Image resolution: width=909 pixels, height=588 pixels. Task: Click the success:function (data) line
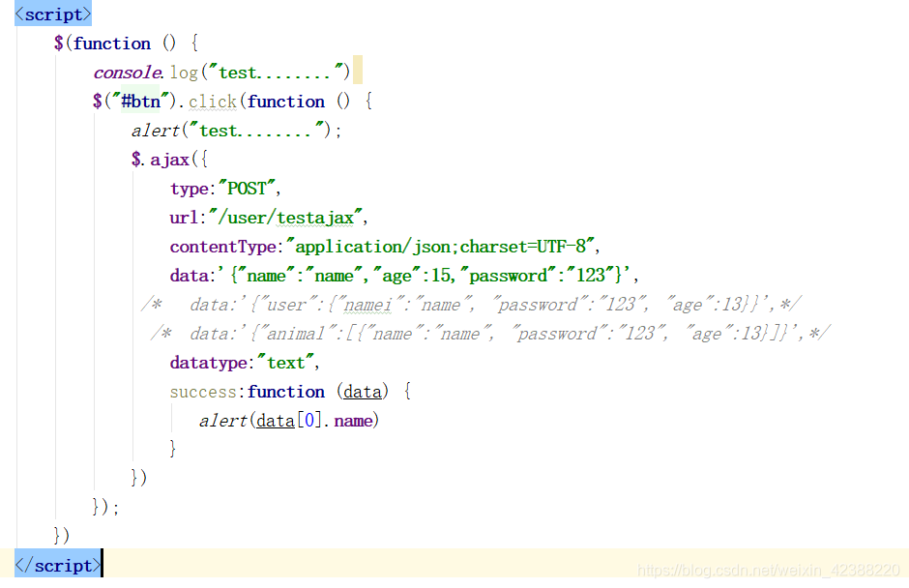tap(290, 392)
